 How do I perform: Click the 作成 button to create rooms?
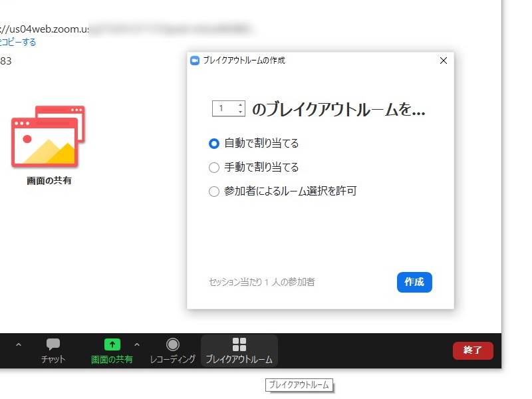pos(414,282)
